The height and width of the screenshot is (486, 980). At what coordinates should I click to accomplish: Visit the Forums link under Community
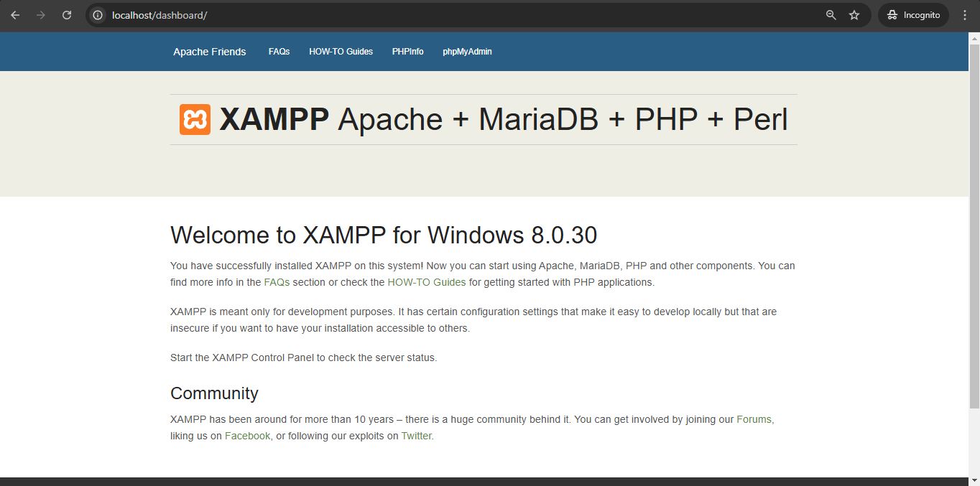coord(754,419)
